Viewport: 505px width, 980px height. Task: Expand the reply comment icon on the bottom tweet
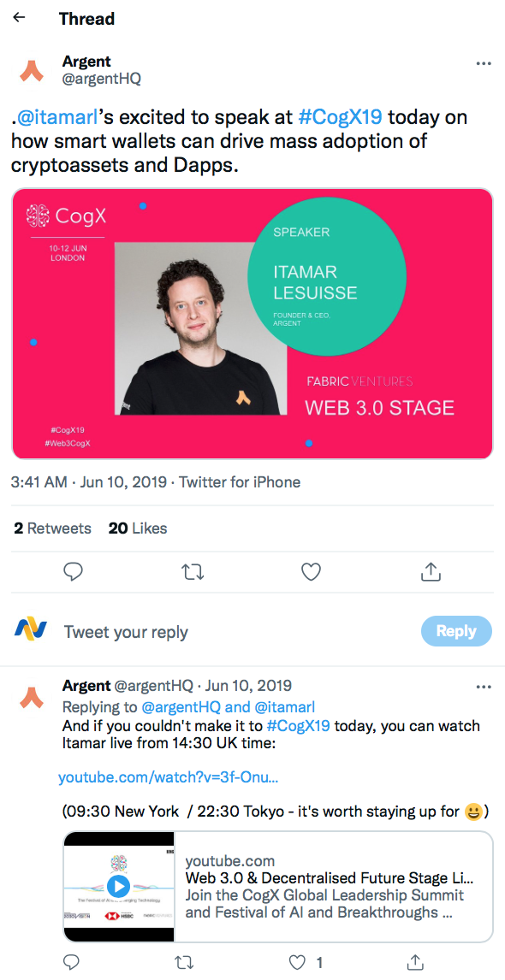71,962
